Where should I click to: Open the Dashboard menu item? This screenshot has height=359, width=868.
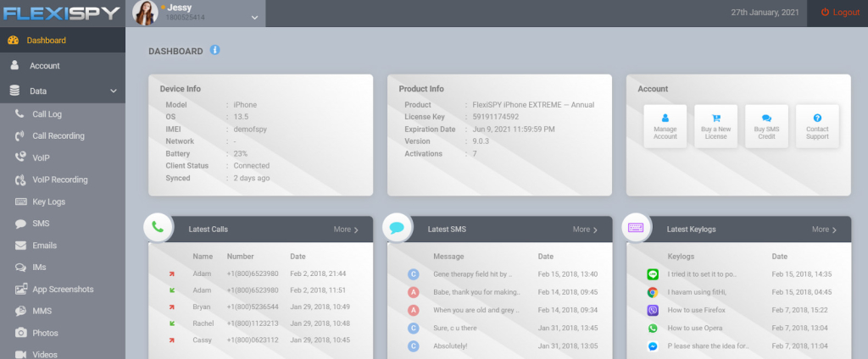click(x=63, y=40)
